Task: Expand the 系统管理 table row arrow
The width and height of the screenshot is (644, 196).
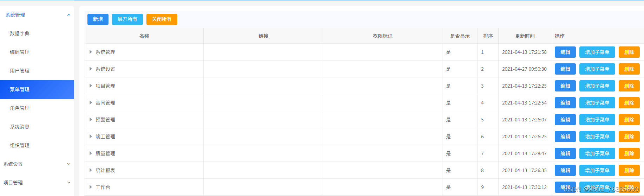Action: (91, 52)
